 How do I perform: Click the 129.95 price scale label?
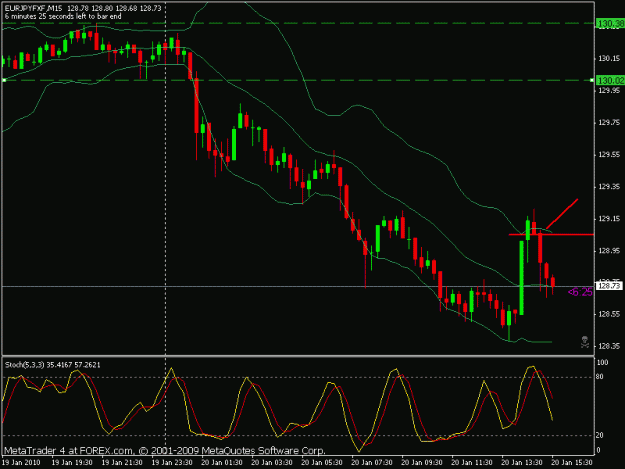point(609,90)
